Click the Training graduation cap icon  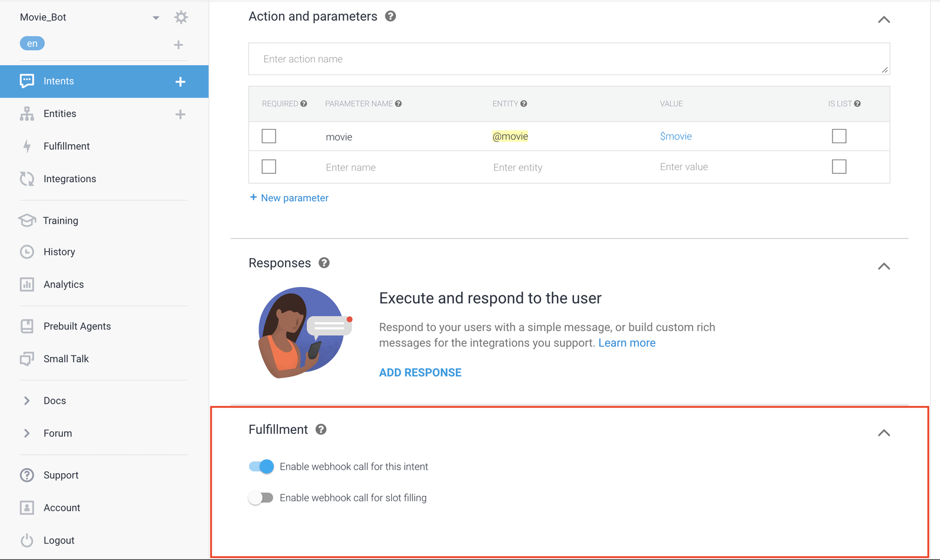[27, 221]
